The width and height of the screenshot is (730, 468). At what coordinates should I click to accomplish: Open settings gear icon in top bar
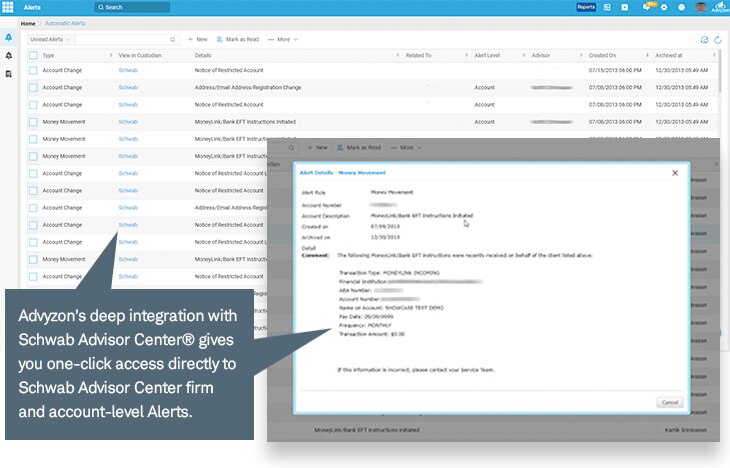coord(664,7)
